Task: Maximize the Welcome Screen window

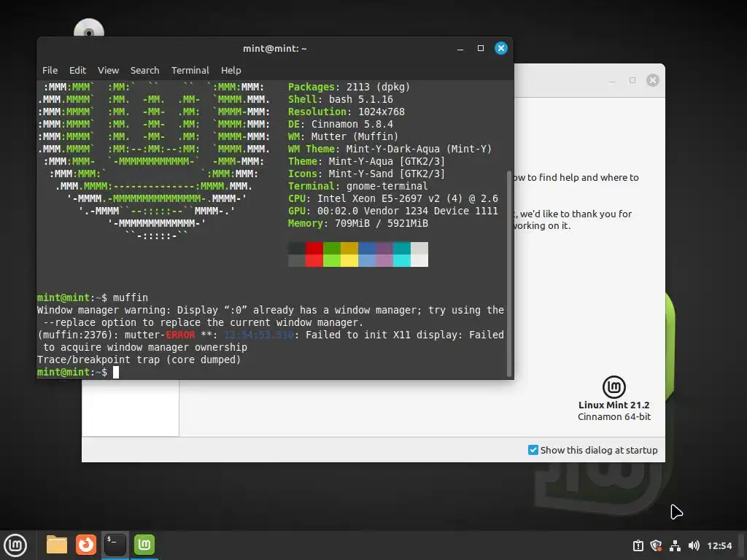Action: tap(632, 80)
